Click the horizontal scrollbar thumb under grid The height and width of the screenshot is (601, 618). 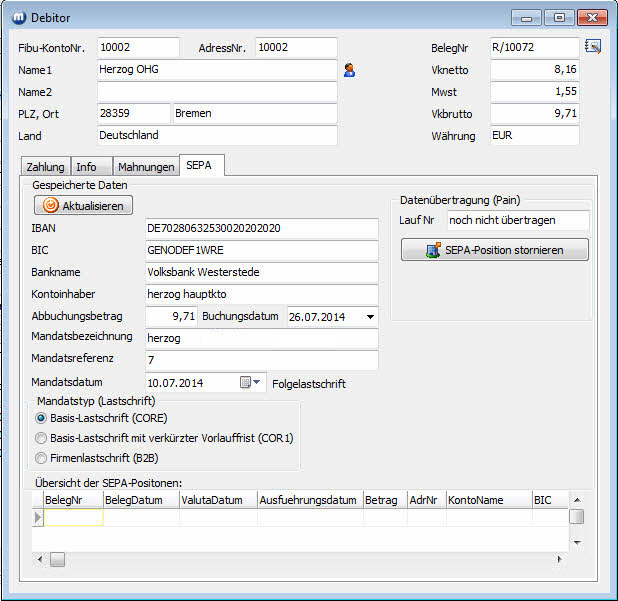click(58, 559)
